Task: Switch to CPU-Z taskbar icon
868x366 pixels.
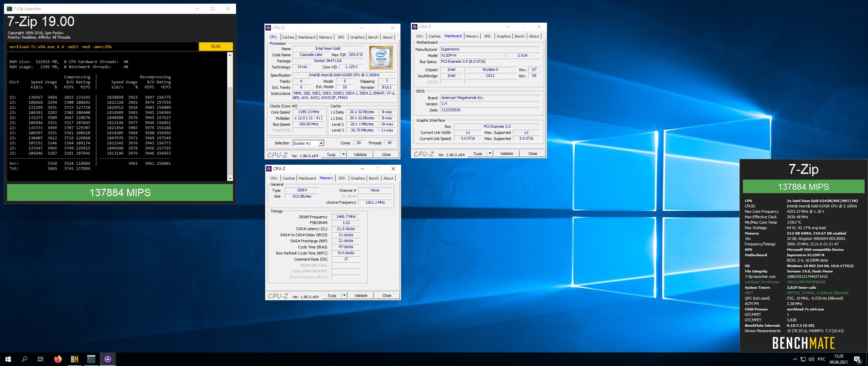Action: coord(108,359)
